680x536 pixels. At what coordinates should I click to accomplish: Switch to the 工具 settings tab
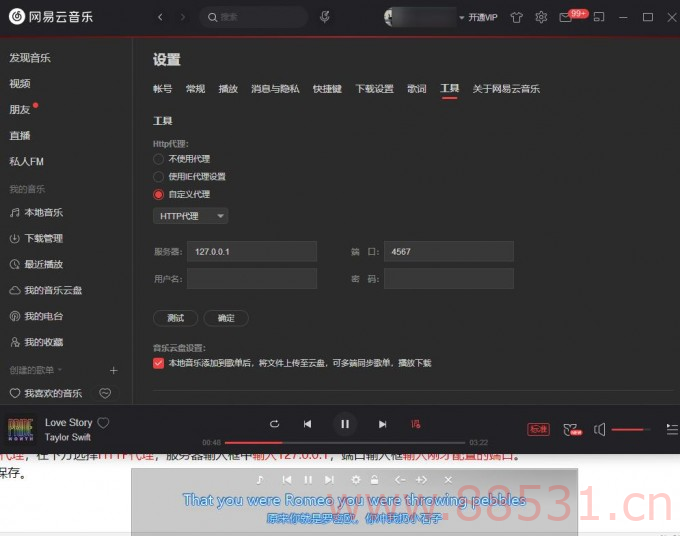tap(450, 88)
